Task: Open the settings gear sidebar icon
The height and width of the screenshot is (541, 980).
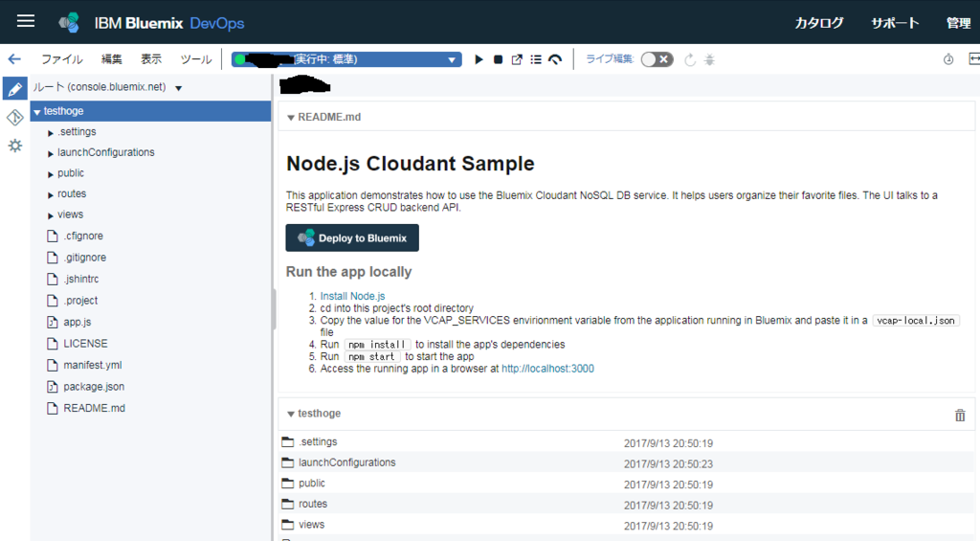Action: 15,146
